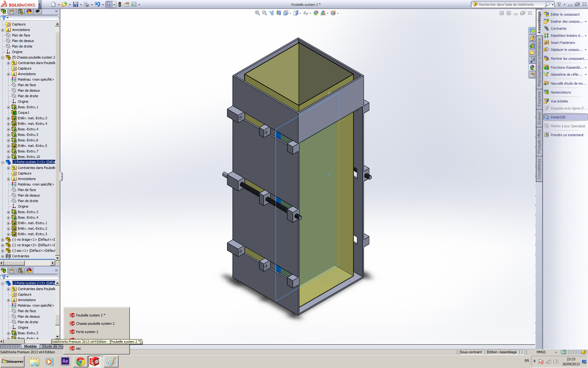Toggle the Select arrow tool
588x368 pixels.
point(108,4)
